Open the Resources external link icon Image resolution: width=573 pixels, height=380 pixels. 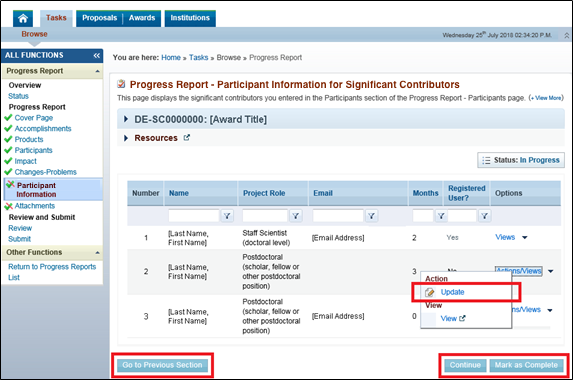click(186, 138)
